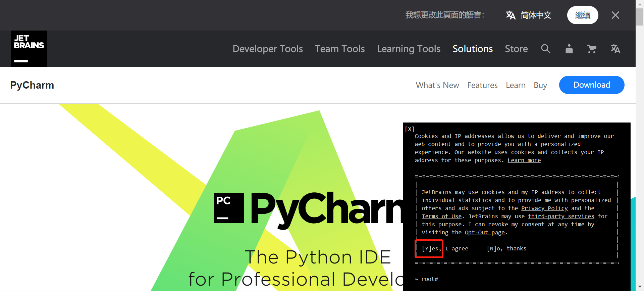Click the 我想更改此頁面的語言 text
Viewport: 644px width, 291px height.
pyautogui.click(x=445, y=15)
